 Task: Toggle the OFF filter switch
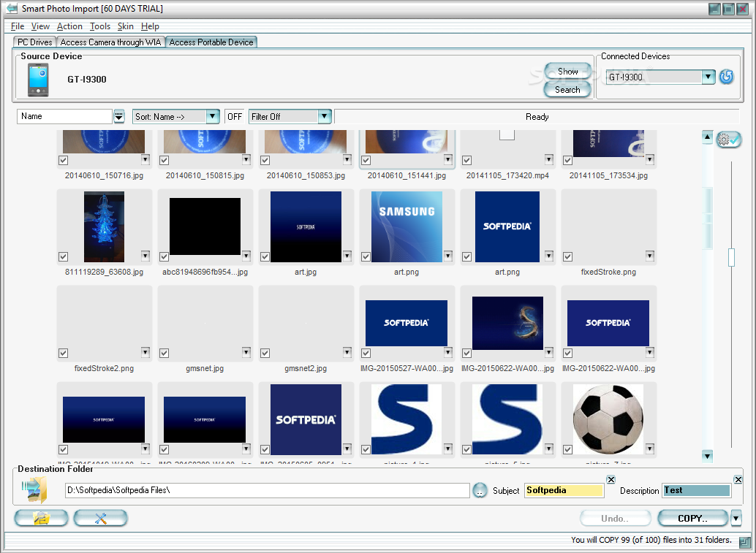coord(235,117)
